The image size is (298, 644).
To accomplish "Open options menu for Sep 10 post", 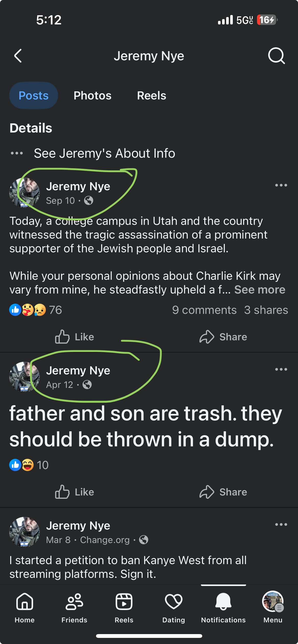I will coord(281,185).
